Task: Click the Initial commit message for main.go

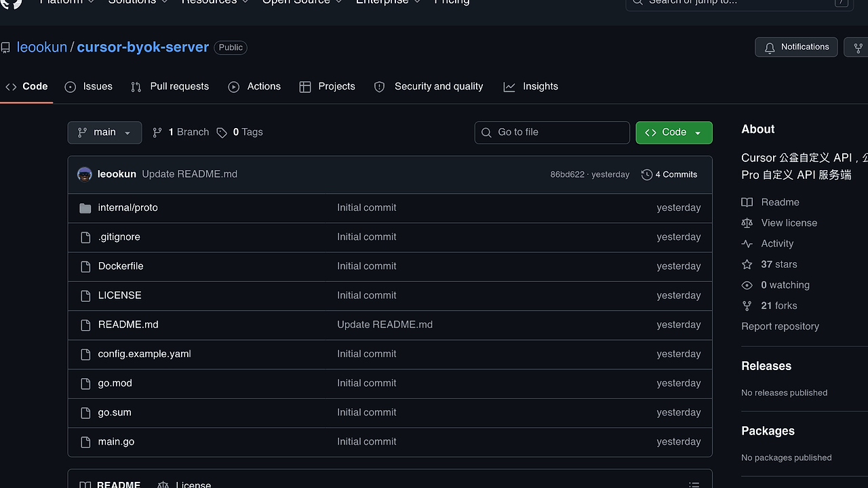Action: 367,441
